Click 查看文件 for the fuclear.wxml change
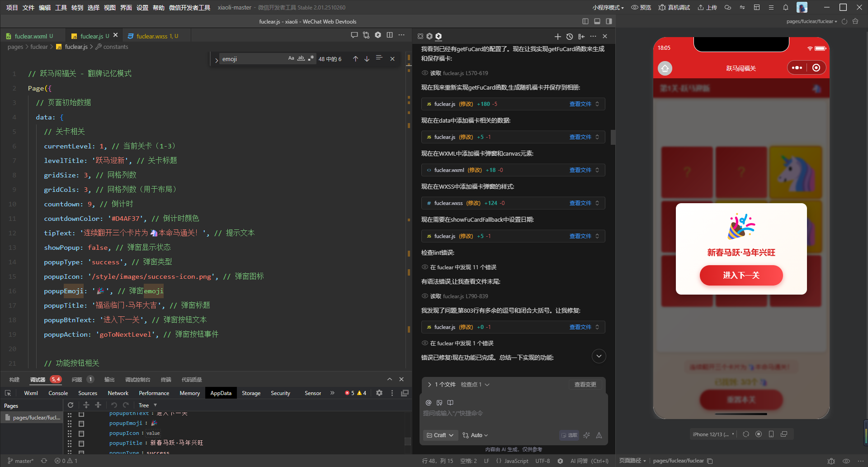 tap(580, 170)
